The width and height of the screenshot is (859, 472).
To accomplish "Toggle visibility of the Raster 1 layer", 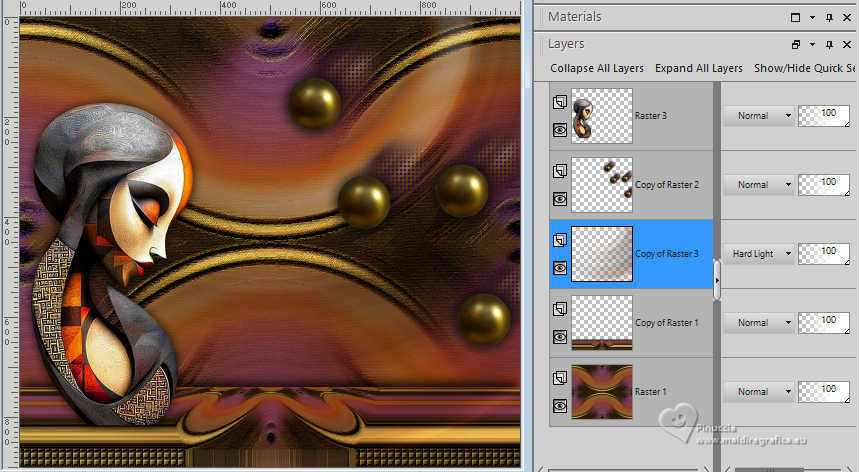I will click(559, 406).
